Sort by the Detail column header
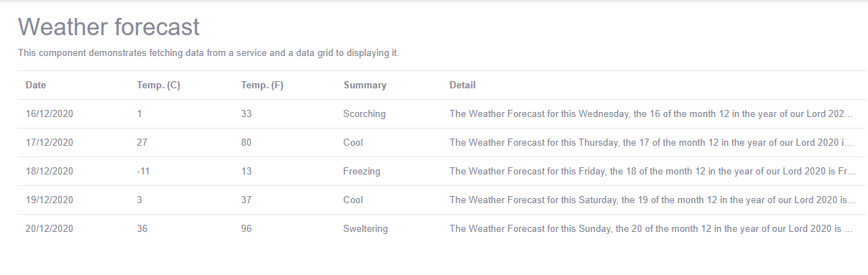This screenshot has width=868, height=275. click(463, 85)
